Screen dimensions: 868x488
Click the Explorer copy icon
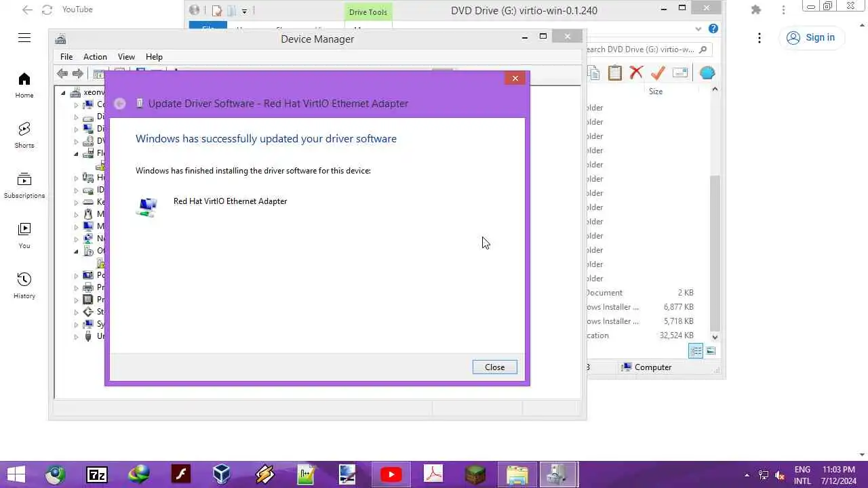click(x=594, y=73)
